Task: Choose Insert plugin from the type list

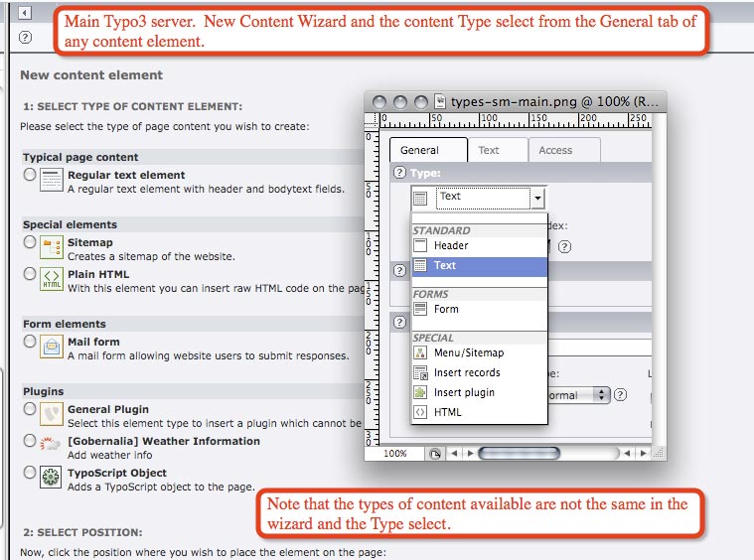Action: (464, 392)
